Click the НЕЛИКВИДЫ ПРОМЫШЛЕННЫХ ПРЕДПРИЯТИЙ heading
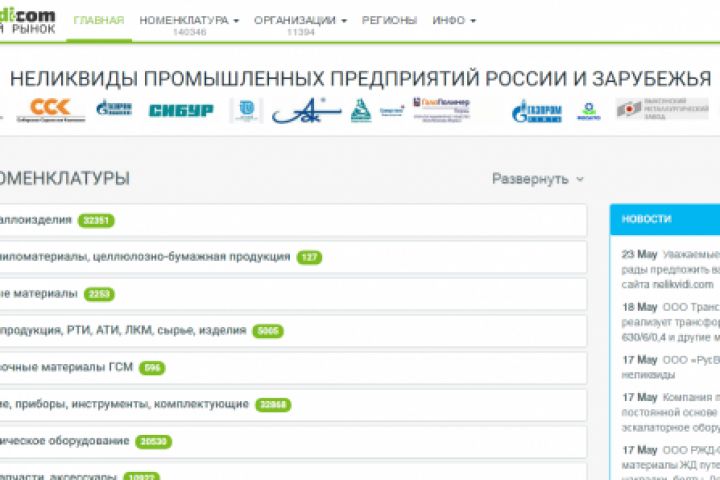Image resolution: width=720 pixels, height=480 pixels. point(360,79)
